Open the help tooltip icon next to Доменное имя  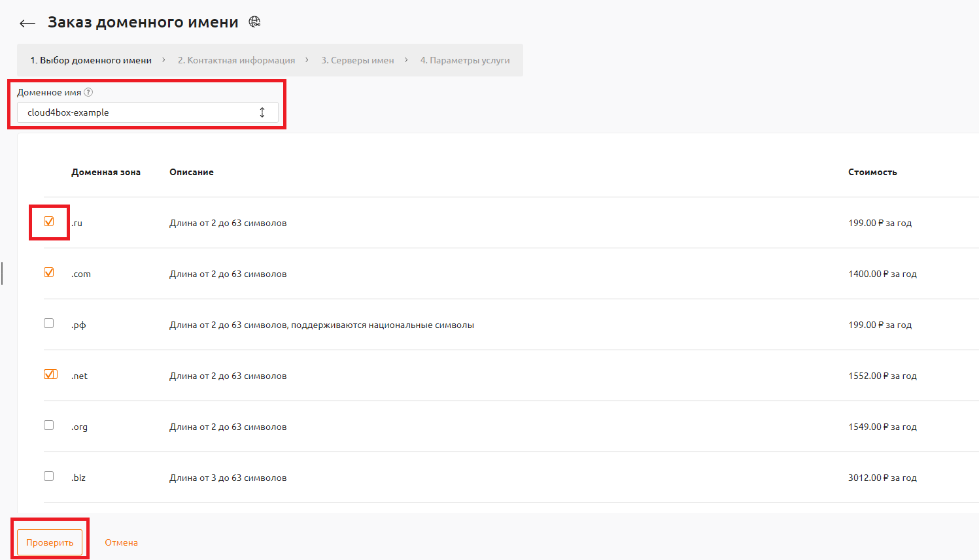pyautogui.click(x=88, y=92)
